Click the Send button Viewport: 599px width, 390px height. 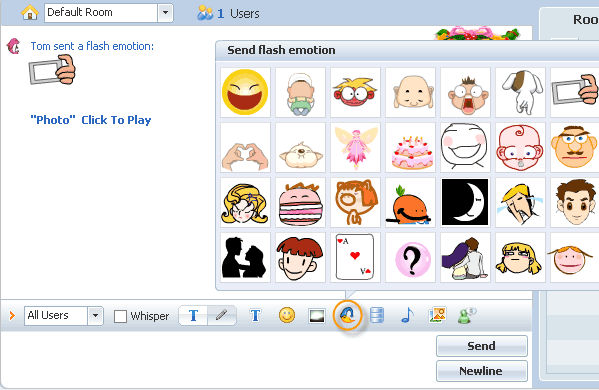(482, 346)
